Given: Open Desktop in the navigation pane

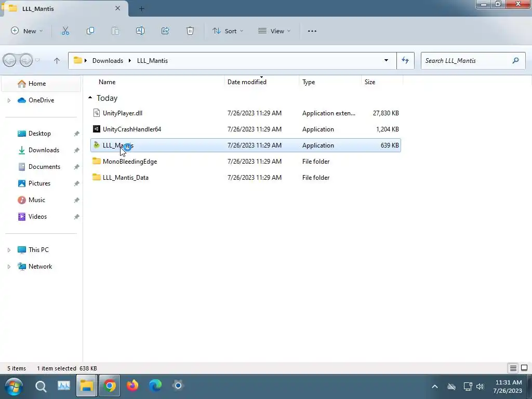Looking at the screenshot, I should 41,134.
